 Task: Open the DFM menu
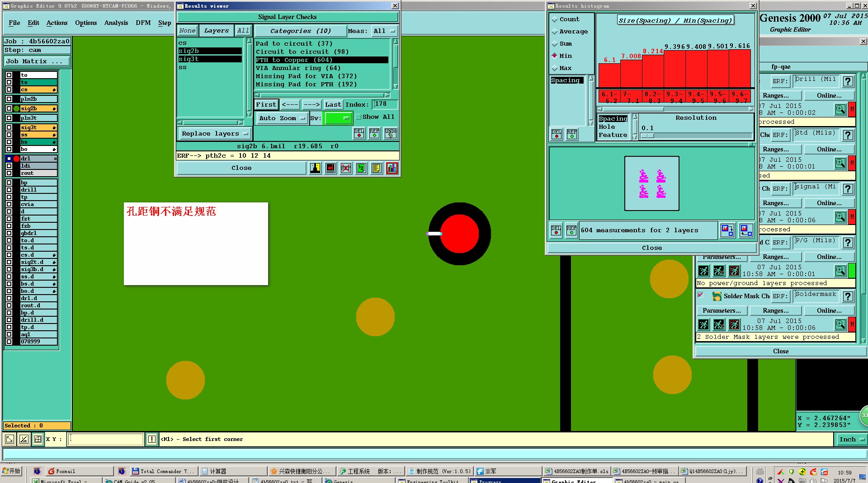pos(143,23)
